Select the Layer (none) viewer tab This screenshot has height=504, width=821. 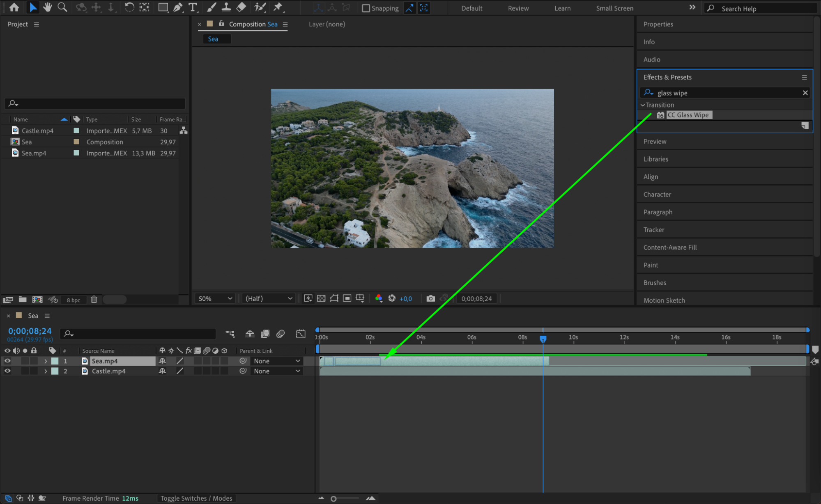click(x=327, y=24)
